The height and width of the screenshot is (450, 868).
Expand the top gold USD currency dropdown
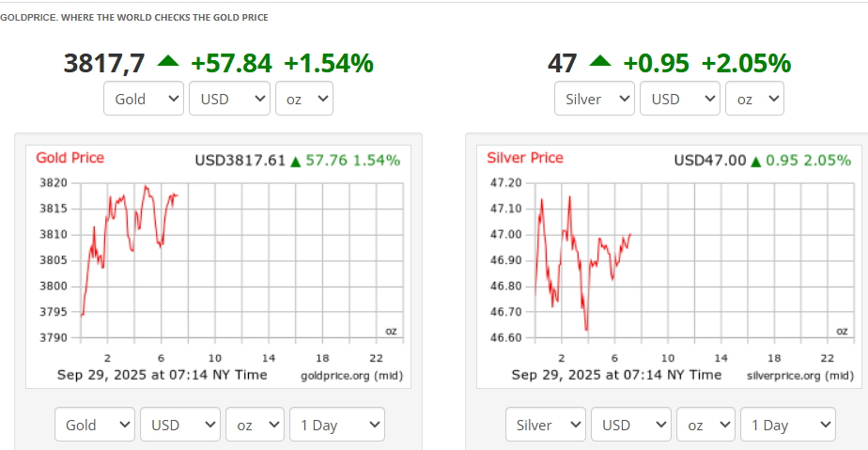coord(229,99)
